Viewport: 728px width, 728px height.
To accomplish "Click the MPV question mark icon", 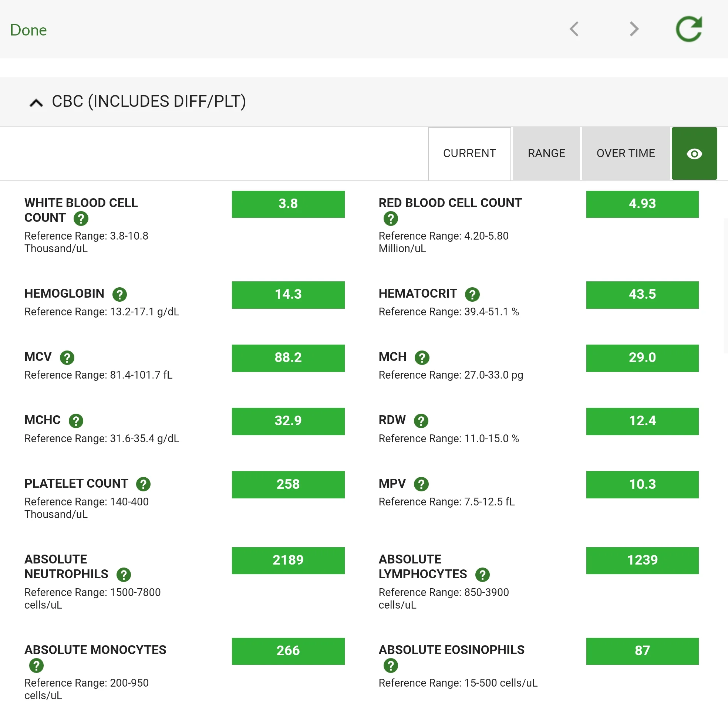I will click(421, 484).
